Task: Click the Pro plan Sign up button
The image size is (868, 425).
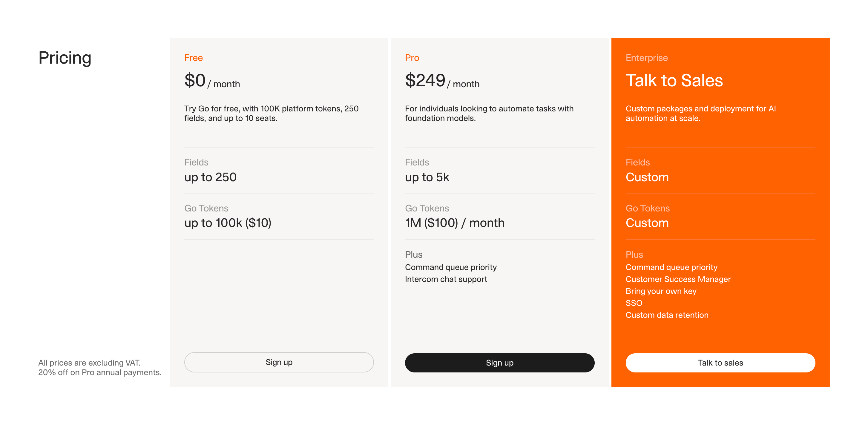Action: pos(499,363)
